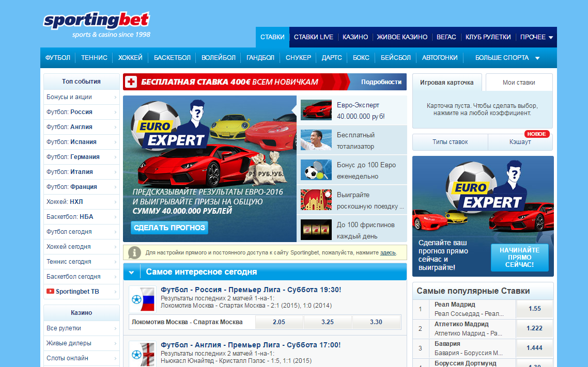Click the Сделать прогноз button

tap(169, 228)
